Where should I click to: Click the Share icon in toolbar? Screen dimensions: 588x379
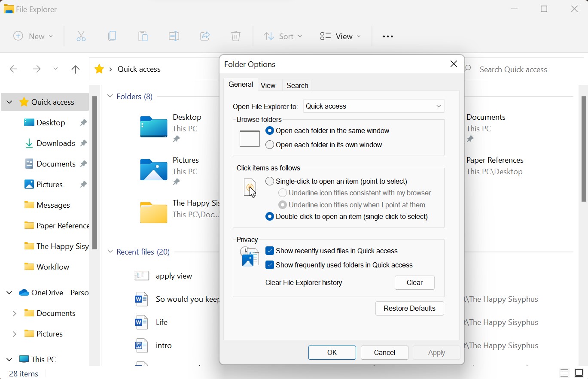tap(205, 36)
